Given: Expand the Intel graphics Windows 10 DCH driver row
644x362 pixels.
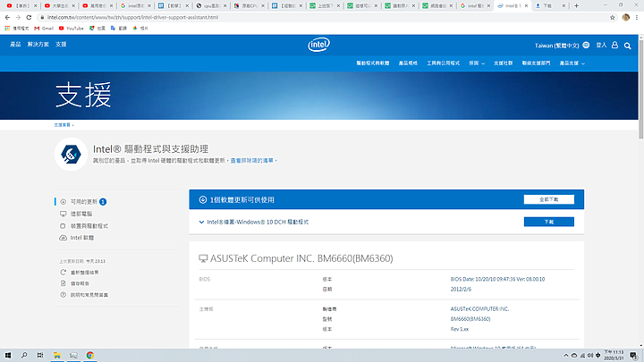Looking at the screenshot, I should [201, 222].
